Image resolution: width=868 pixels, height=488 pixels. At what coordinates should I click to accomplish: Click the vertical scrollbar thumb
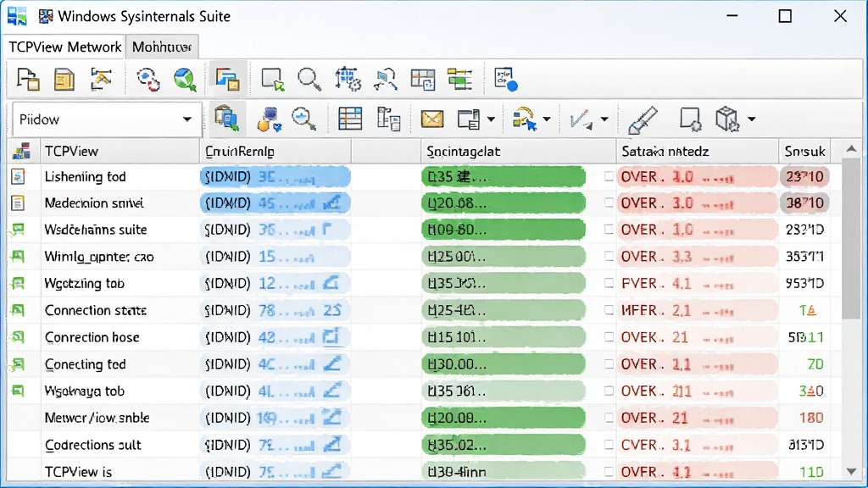pos(851,239)
